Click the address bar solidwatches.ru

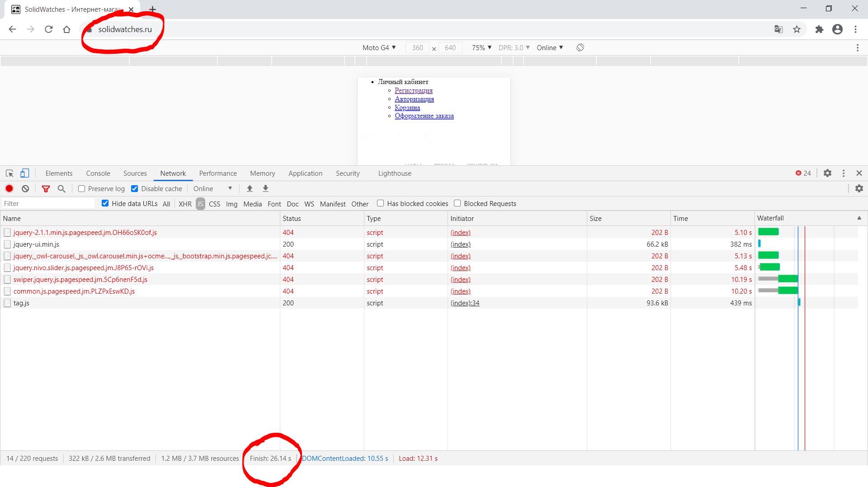click(x=125, y=29)
